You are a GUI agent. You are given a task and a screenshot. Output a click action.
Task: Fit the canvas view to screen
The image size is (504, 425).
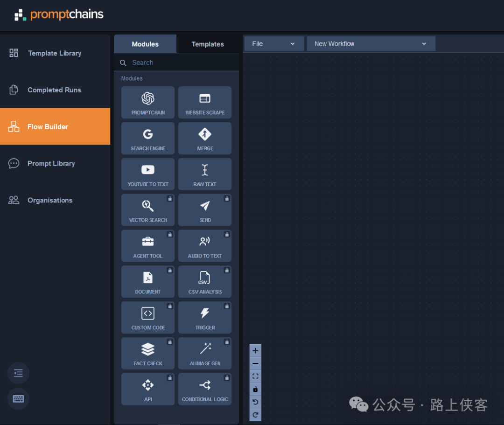point(255,376)
